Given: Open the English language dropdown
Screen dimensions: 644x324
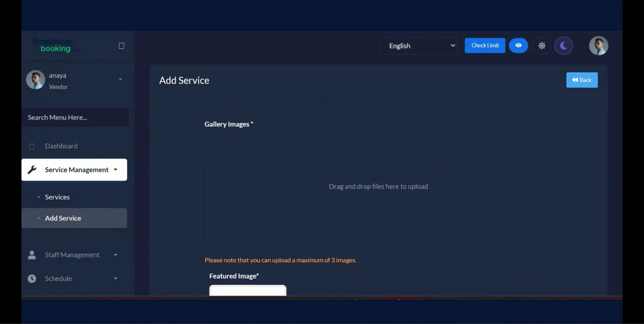Looking at the screenshot, I should pyautogui.click(x=418, y=46).
